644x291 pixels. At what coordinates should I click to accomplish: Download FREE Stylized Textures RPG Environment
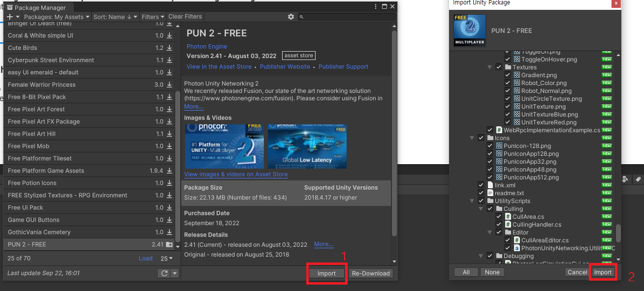(x=169, y=195)
